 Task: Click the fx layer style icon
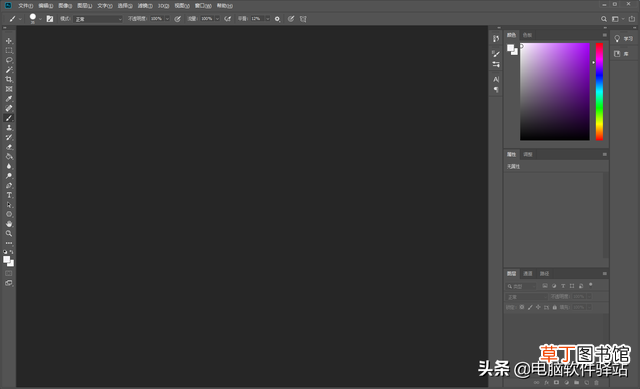(x=547, y=382)
